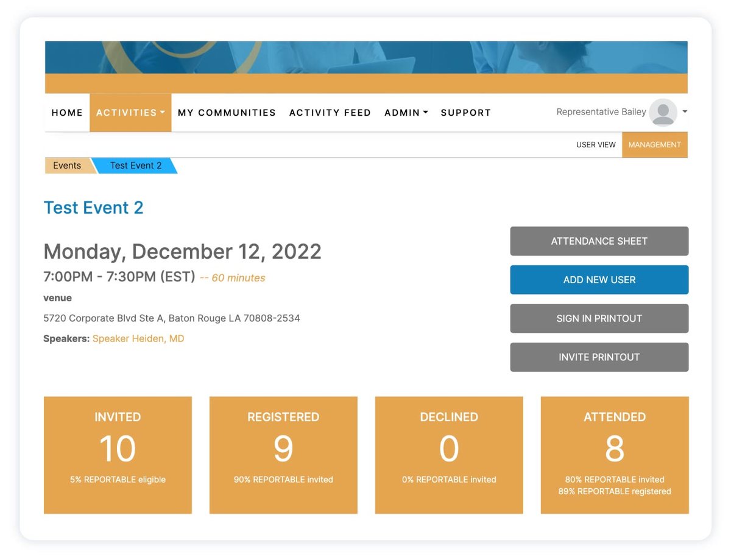731x560 pixels.
Task: Open the Test Event 2 breadcrumb
Action: pyautogui.click(x=135, y=165)
